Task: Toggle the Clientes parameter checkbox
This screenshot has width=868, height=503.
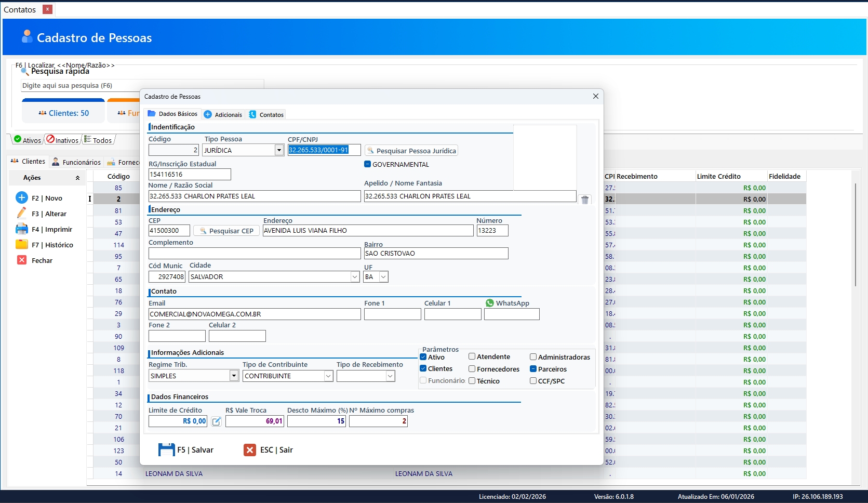Action: point(423,368)
